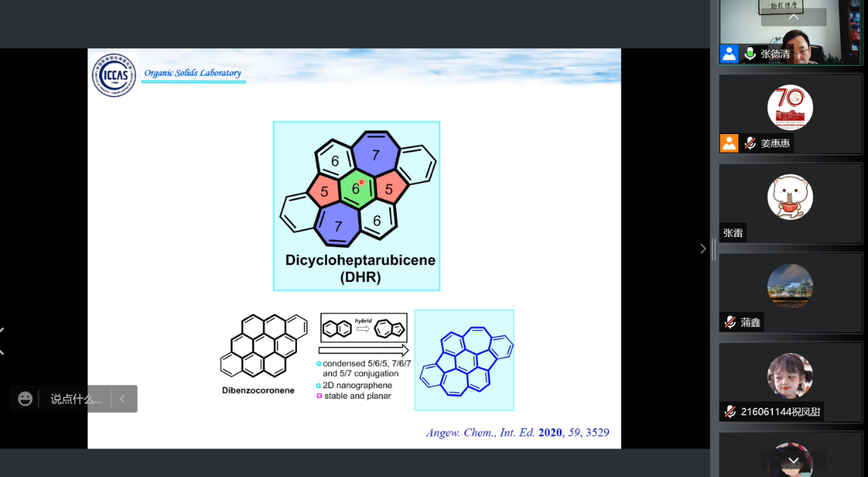Click the ICCAS logo on shared slide
The width and height of the screenshot is (868, 477).
(x=114, y=75)
